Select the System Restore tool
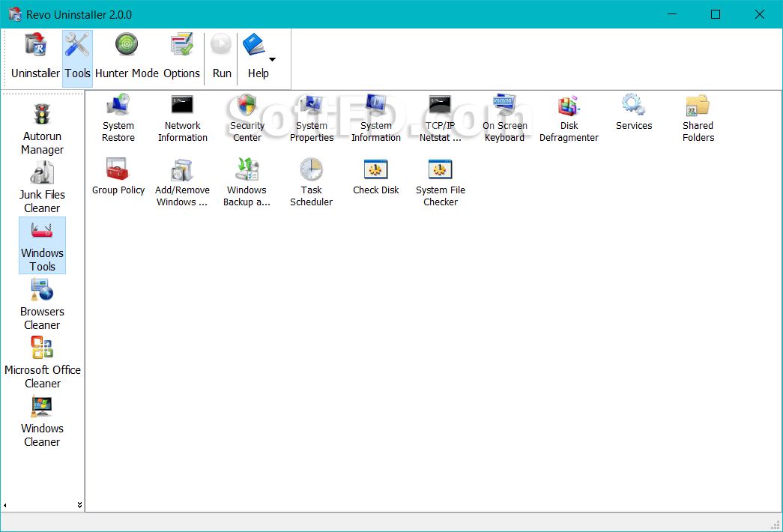 pyautogui.click(x=118, y=118)
